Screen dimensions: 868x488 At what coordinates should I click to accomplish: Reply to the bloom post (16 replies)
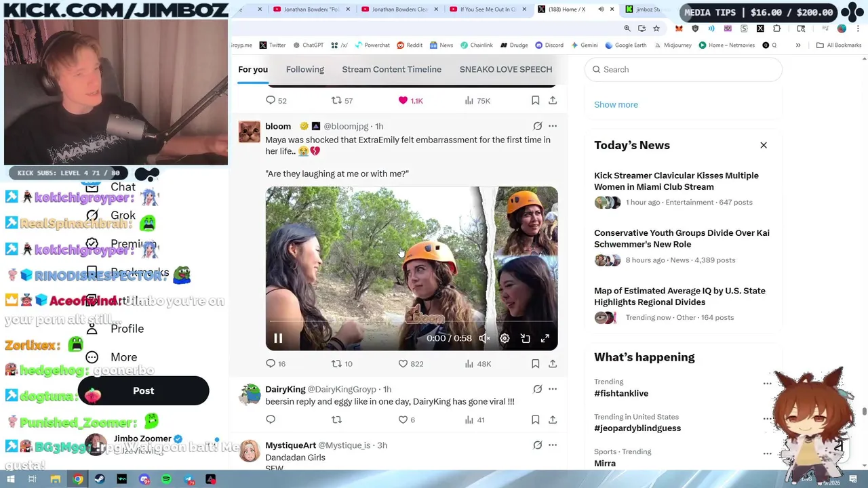coord(271,364)
